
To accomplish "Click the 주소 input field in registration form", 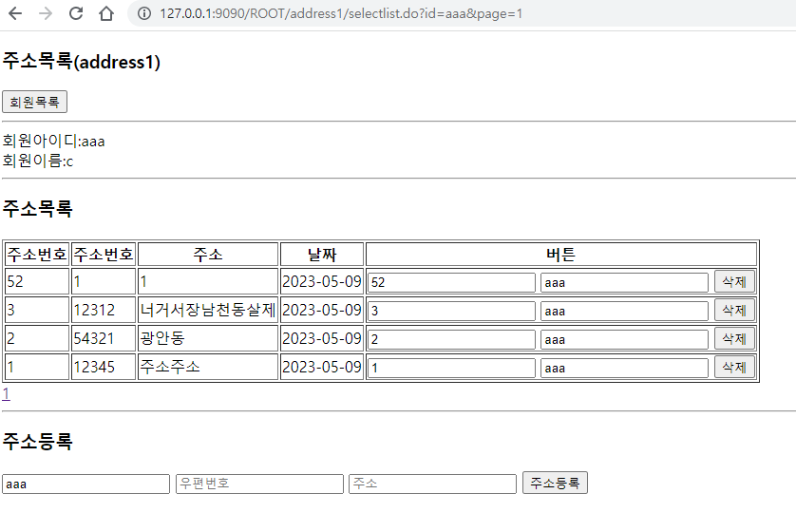I will [x=432, y=484].
